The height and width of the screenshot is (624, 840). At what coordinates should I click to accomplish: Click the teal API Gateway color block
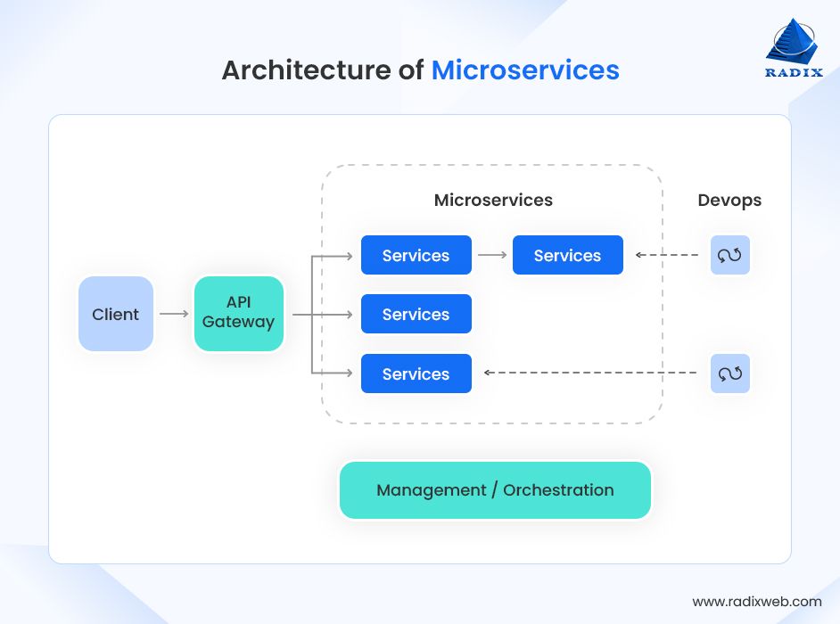pos(238,314)
